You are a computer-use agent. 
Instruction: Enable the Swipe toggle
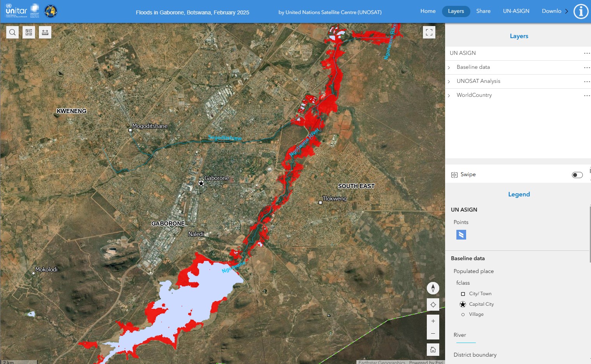point(577,175)
